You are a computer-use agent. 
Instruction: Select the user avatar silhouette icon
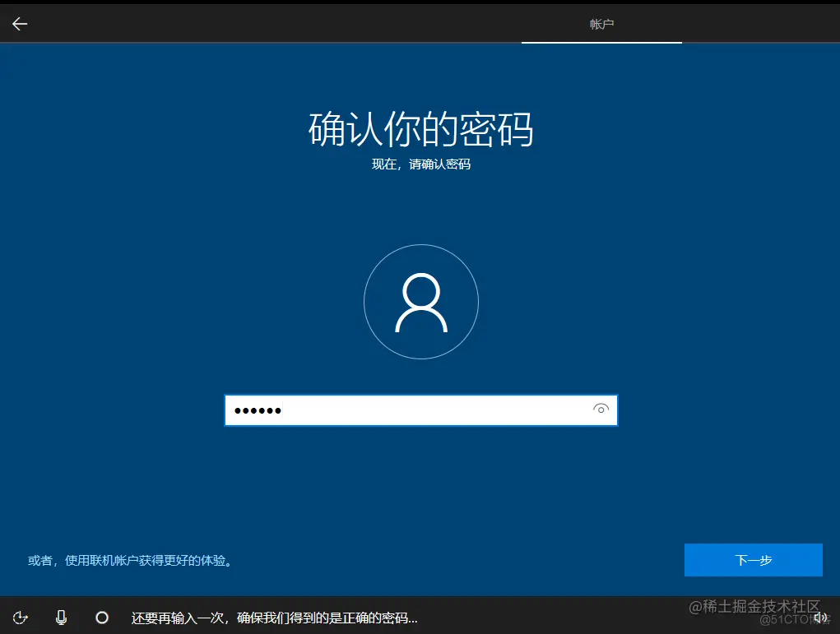tap(420, 301)
